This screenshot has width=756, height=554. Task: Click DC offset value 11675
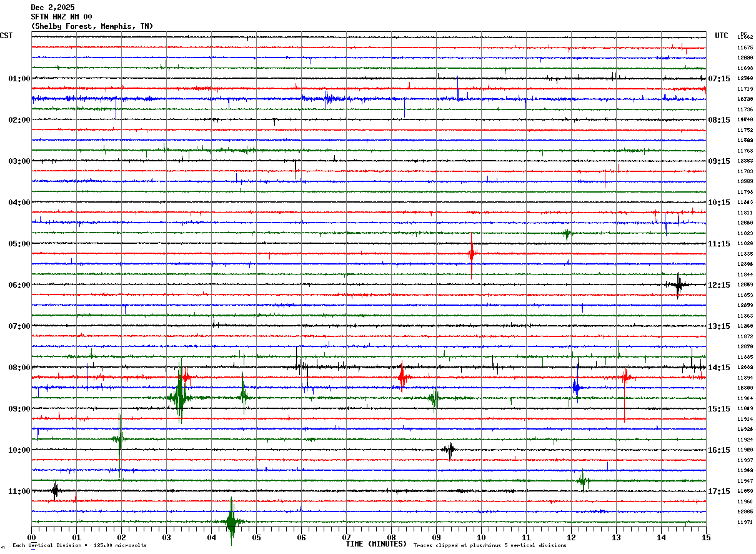click(745, 48)
